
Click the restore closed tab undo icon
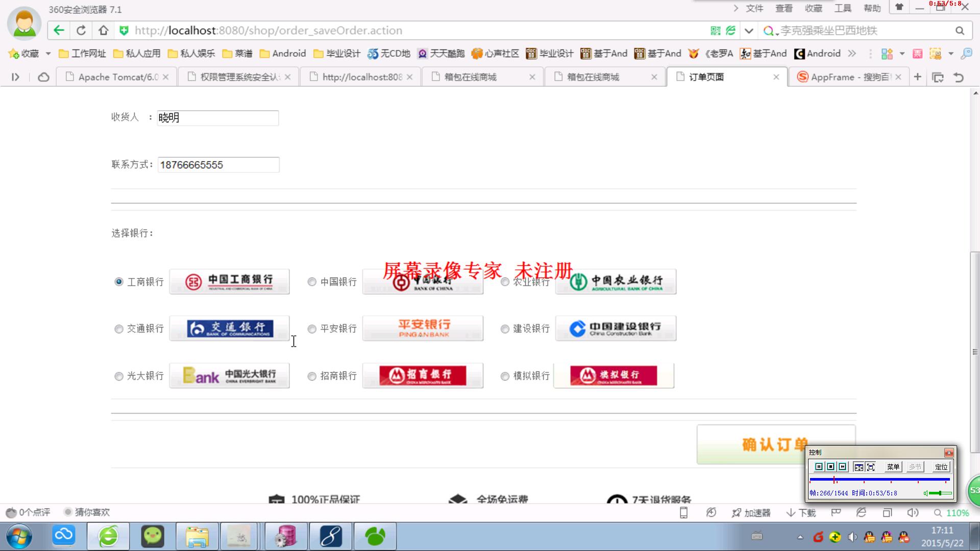(959, 77)
